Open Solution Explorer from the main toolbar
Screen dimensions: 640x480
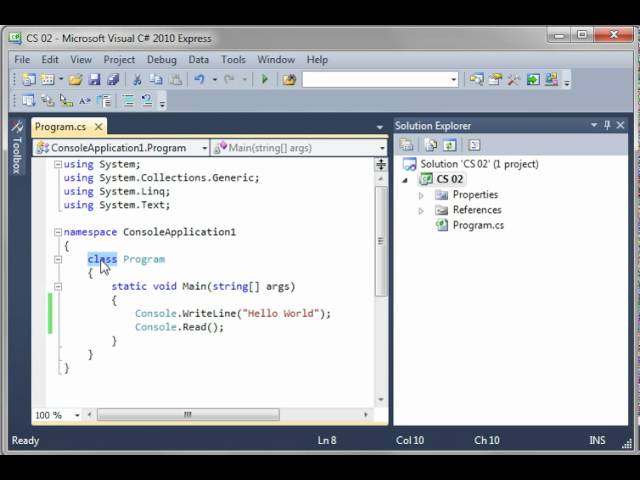tap(476, 79)
